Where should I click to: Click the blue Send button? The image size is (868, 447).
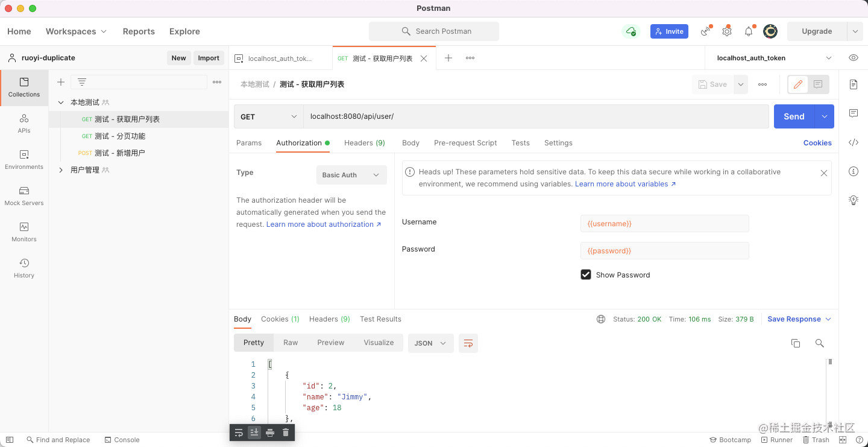[794, 116]
